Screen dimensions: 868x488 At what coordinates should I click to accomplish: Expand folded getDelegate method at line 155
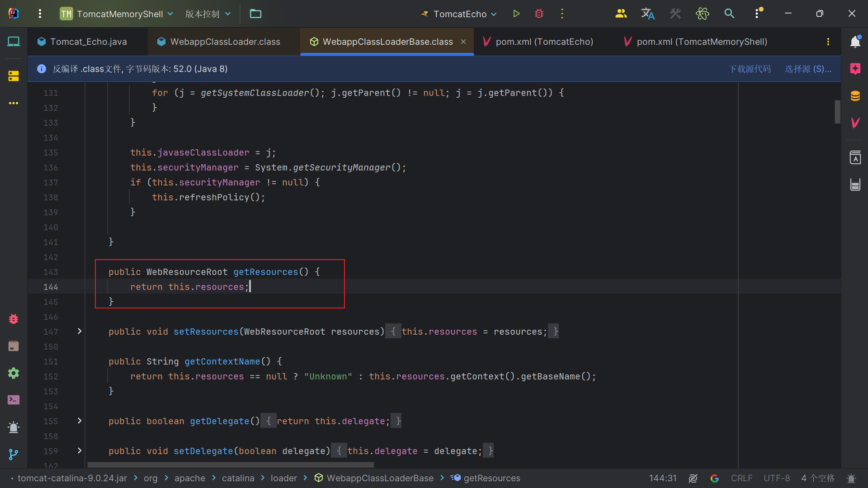click(80, 421)
